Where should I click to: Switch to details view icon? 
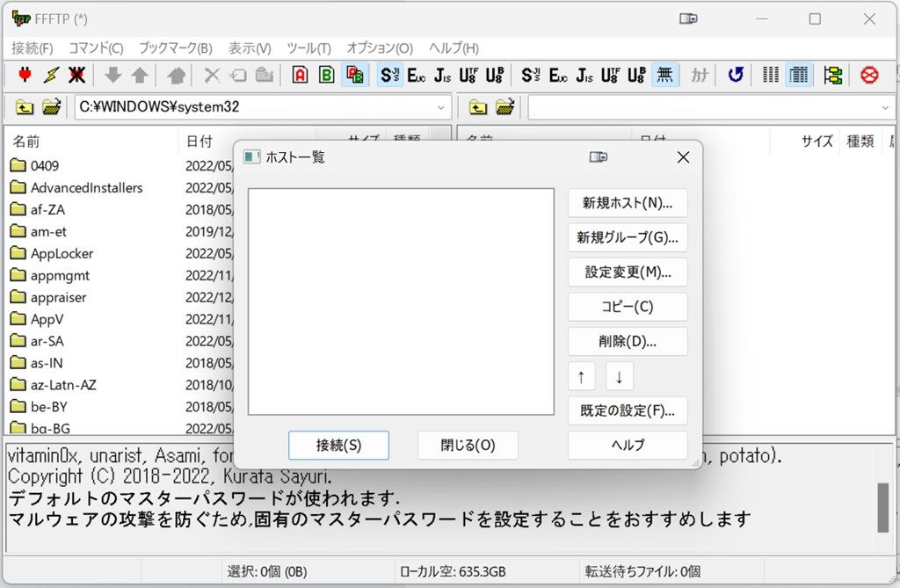(798, 76)
